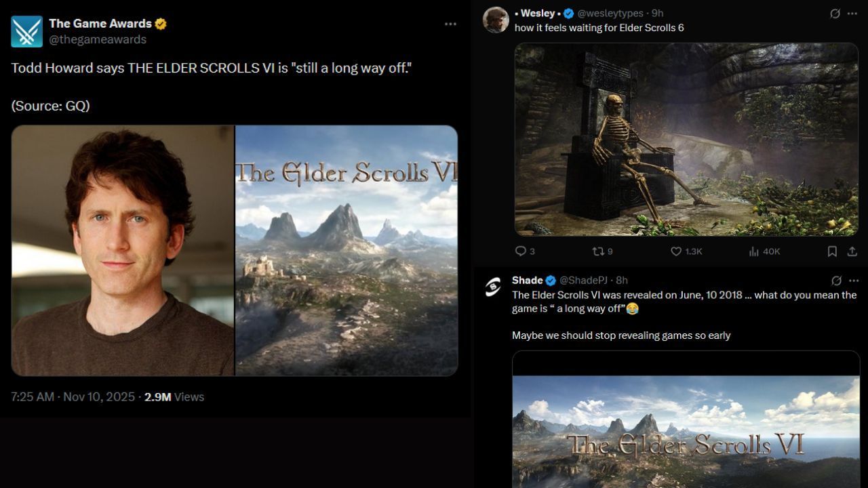Open more menu on Wesley's tweet
Screen dimensions: 868x488
pyautogui.click(x=852, y=14)
